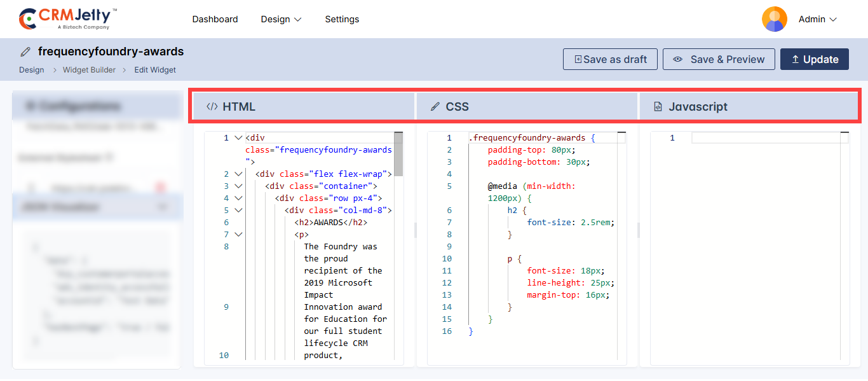Screen dimensions: 868x381
Task: Click the red delete icon in External Stylesheet
Action: [161, 188]
